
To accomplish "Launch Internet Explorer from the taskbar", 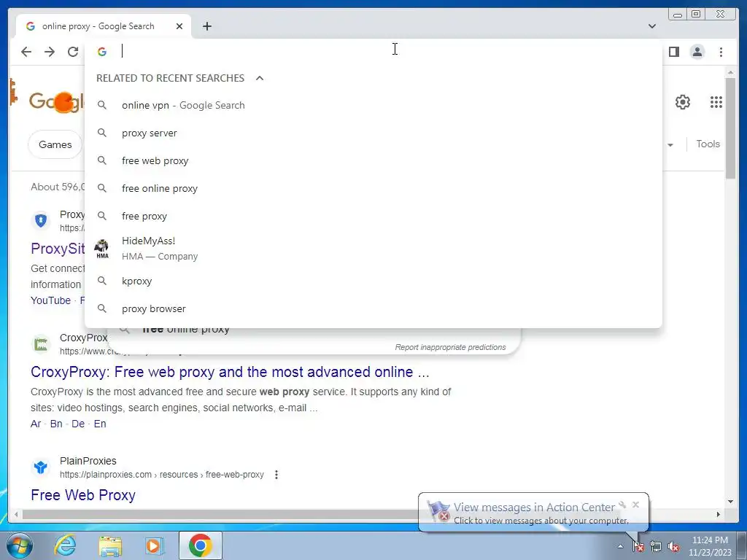I will pos(65,545).
